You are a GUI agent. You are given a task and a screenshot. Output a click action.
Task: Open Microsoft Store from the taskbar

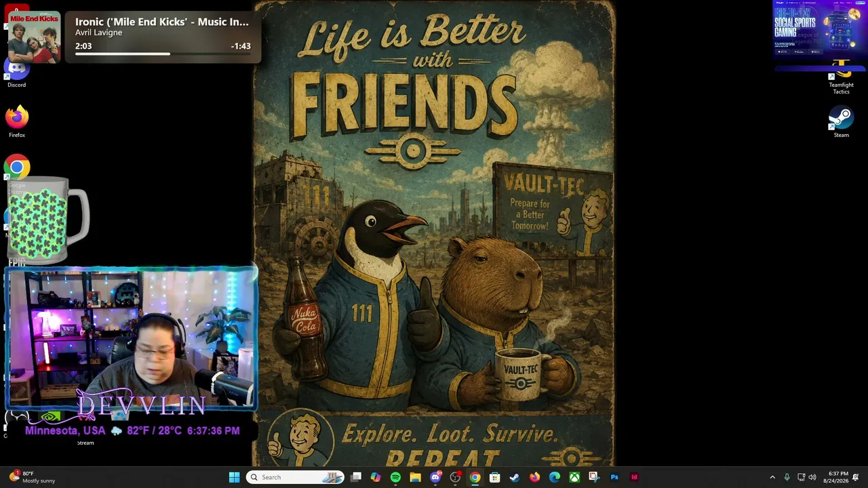(494, 477)
